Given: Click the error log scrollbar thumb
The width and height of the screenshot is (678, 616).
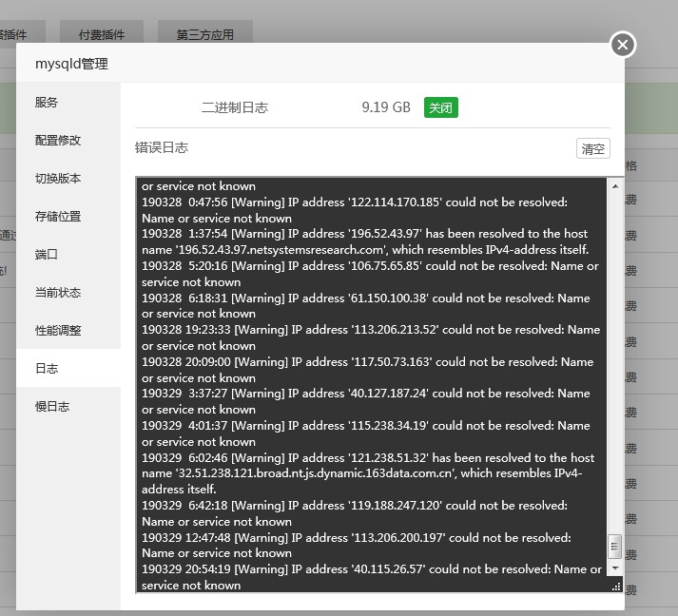Looking at the screenshot, I should (x=614, y=547).
